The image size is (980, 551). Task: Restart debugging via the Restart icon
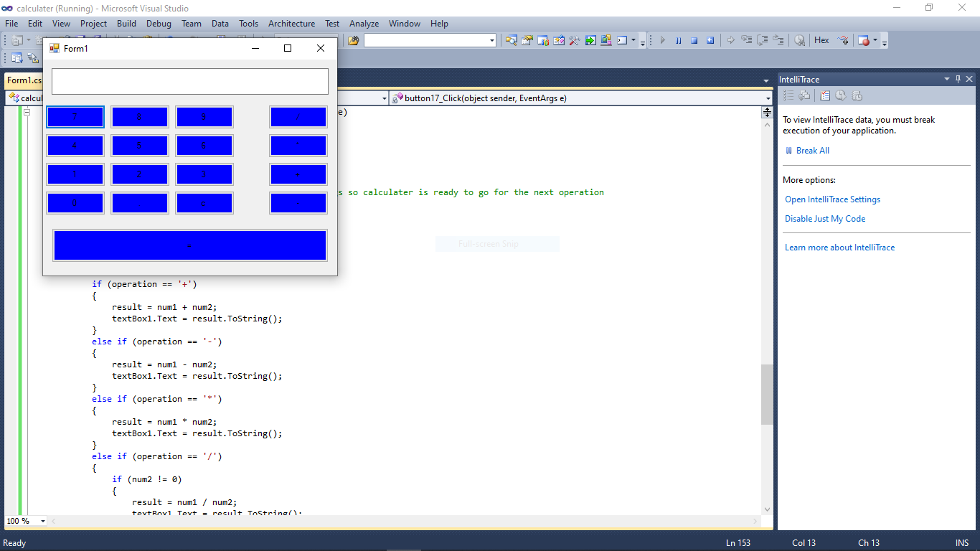710,40
